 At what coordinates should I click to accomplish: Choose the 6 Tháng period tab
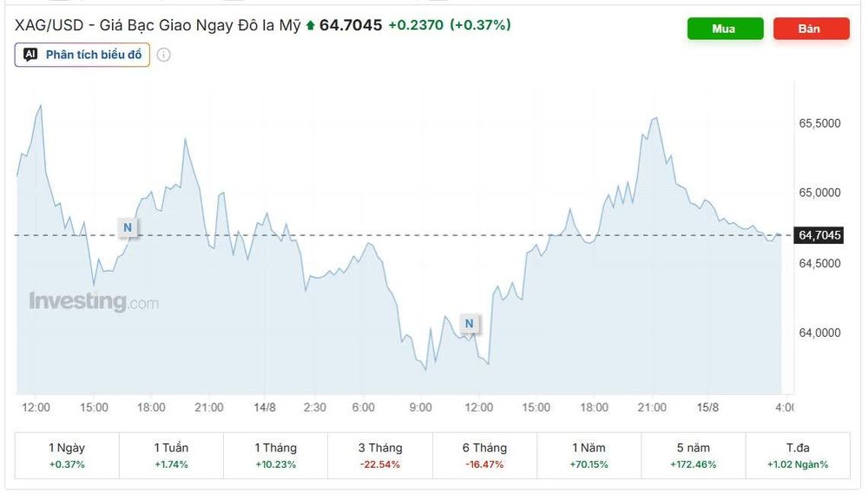(484, 456)
